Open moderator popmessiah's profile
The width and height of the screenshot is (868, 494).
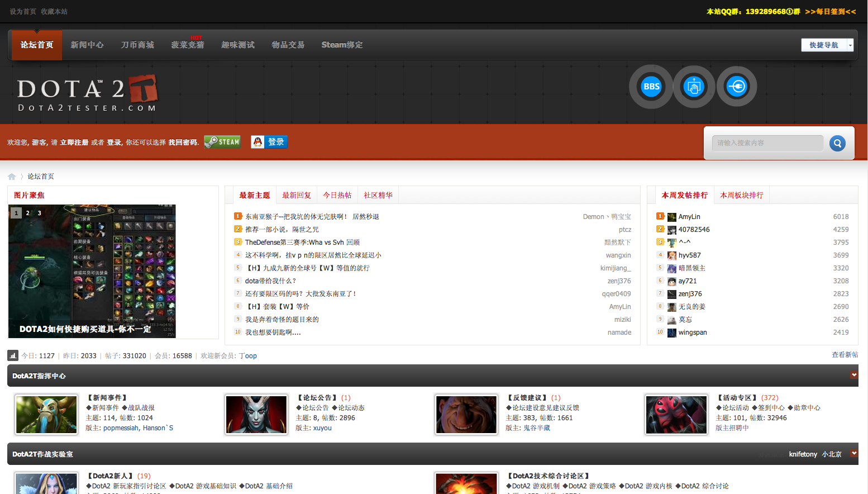click(121, 428)
